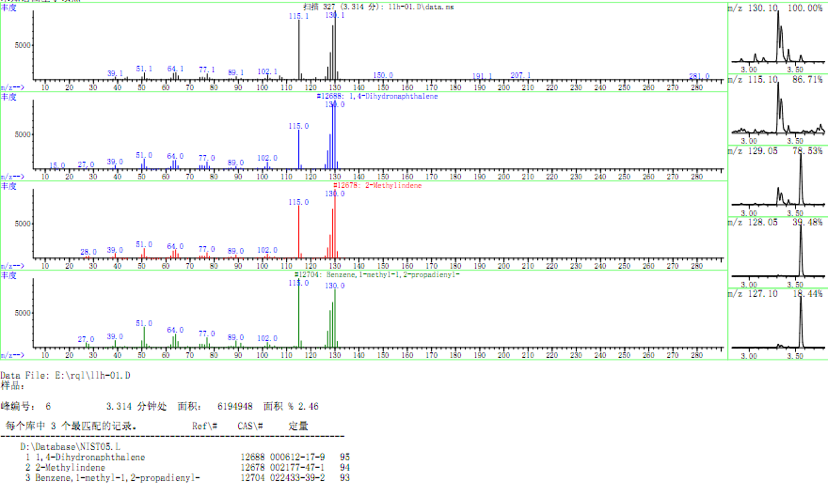Click the area value 6194948

[x=234, y=406]
